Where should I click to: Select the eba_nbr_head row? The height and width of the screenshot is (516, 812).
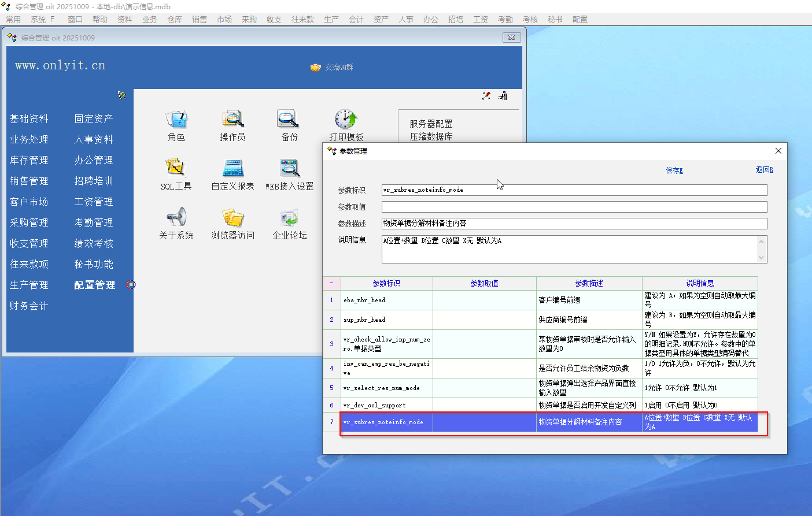pyautogui.click(x=386, y=300)
